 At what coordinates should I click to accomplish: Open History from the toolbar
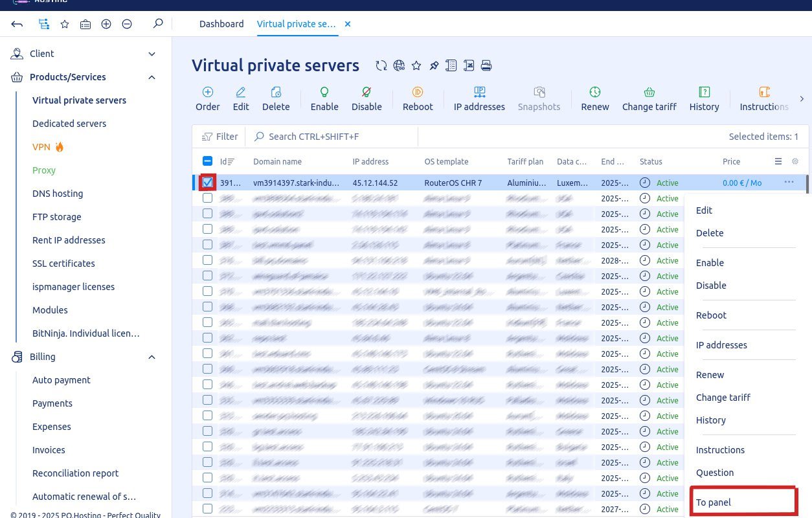705,99
